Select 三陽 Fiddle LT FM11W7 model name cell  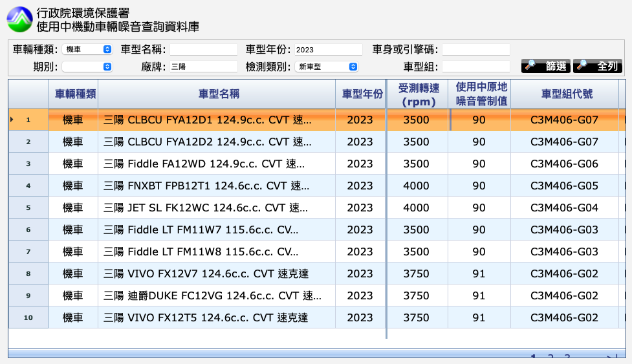[217, 230]
